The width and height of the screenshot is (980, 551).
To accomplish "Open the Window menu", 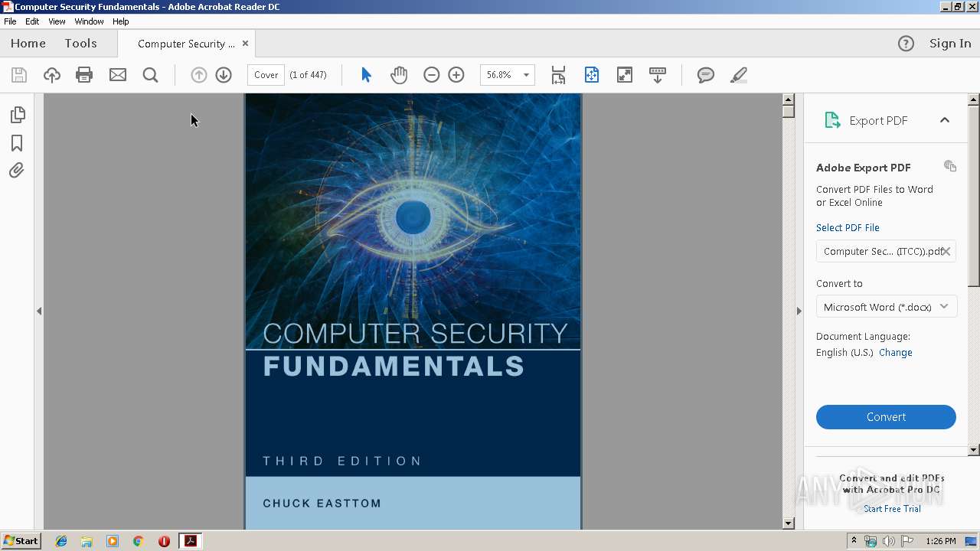I will tap(89, 21).
